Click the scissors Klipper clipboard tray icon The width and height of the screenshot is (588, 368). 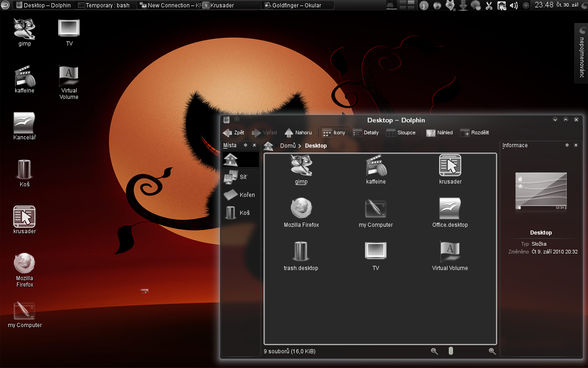coord(489,6)
